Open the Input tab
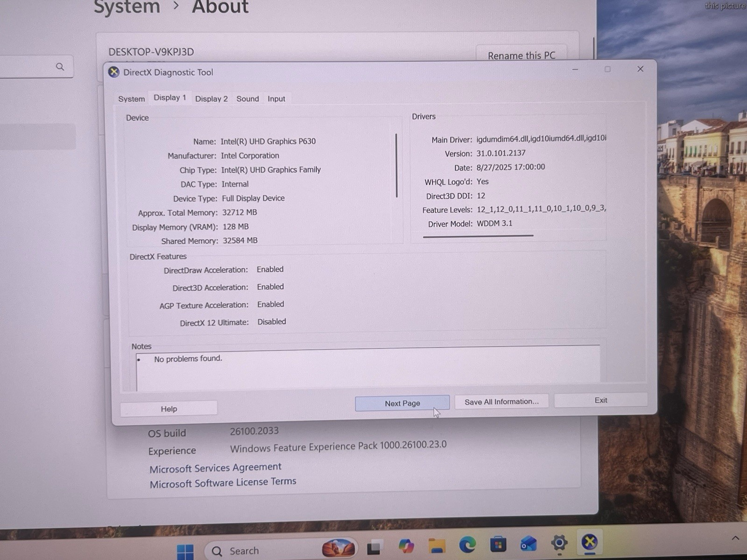 [x=276, y=98]
